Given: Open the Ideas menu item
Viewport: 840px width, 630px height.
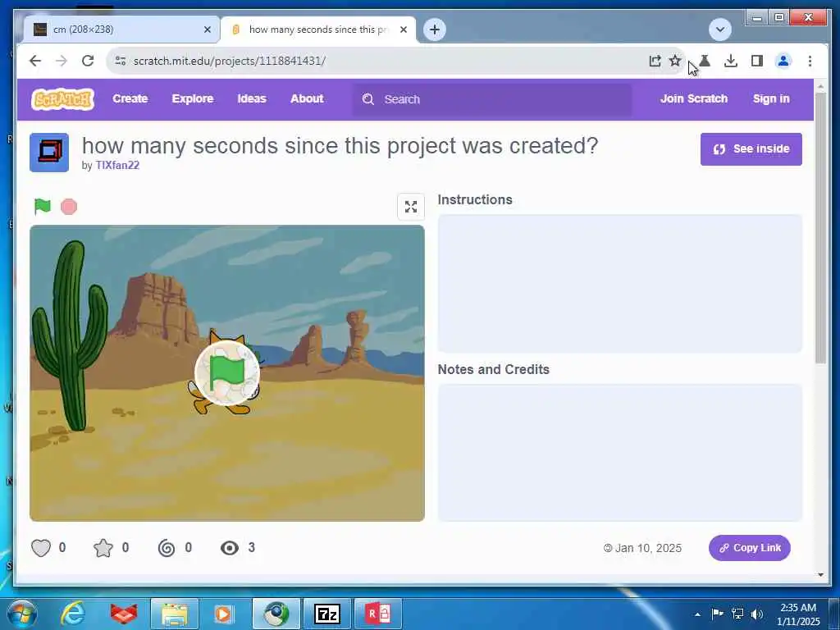Looking at the screenshot, I should pyautogui.click(x=252, y=98).
